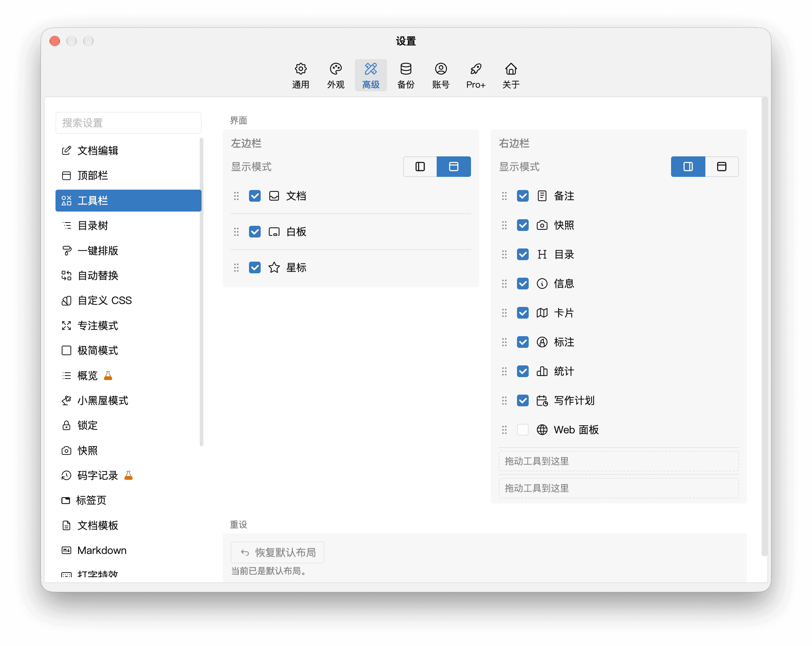Set left sidebar to top-tab display mode
This screenshot has height=646, width=812.
(453, 167)
